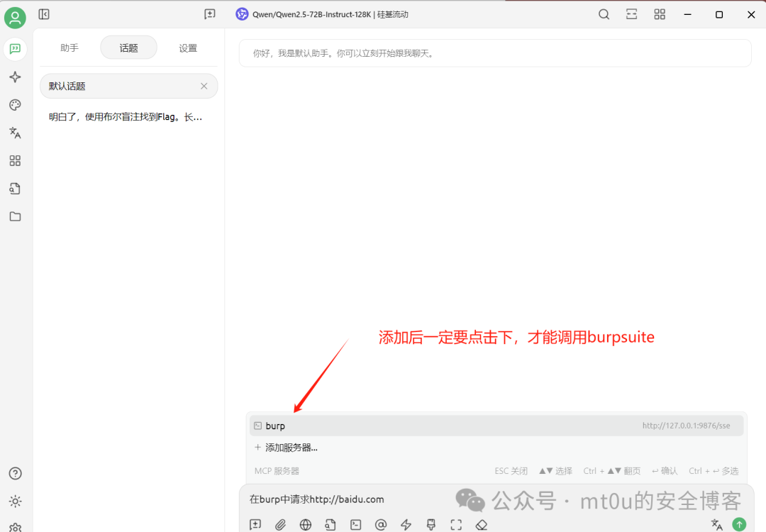Minimize the Cherry Studio window
This screenshot has height=532, width=766.
[x=688, y=15]
